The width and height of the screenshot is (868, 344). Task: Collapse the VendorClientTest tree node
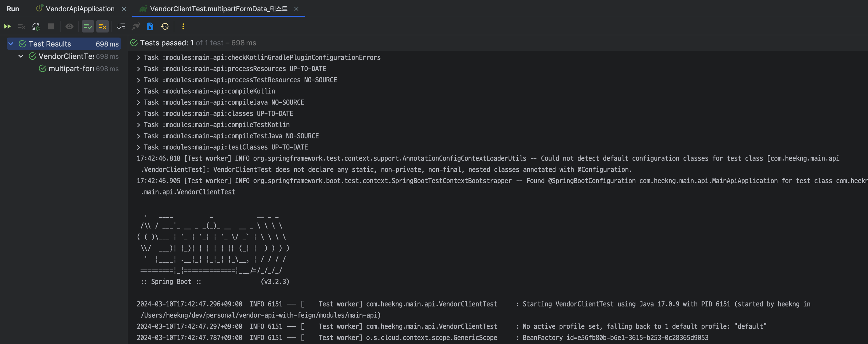tap(21, 56)
